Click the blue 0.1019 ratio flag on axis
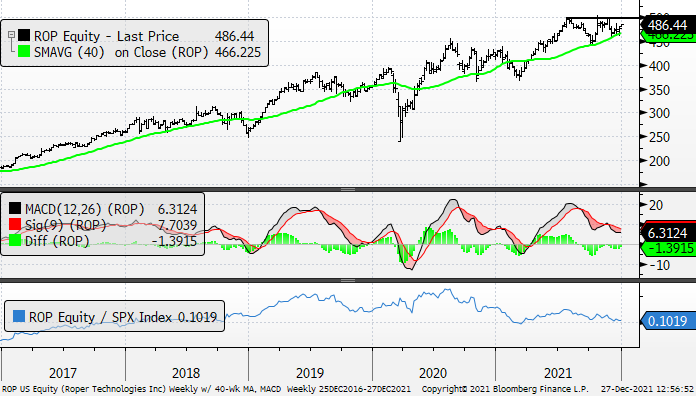Image resolution: width=696 pixels, height=396 pixels. tap(668, 321)
